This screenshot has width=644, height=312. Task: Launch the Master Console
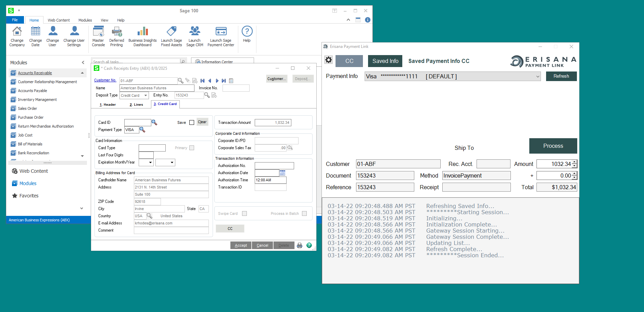pyautogui.click(x=98, y=36)
